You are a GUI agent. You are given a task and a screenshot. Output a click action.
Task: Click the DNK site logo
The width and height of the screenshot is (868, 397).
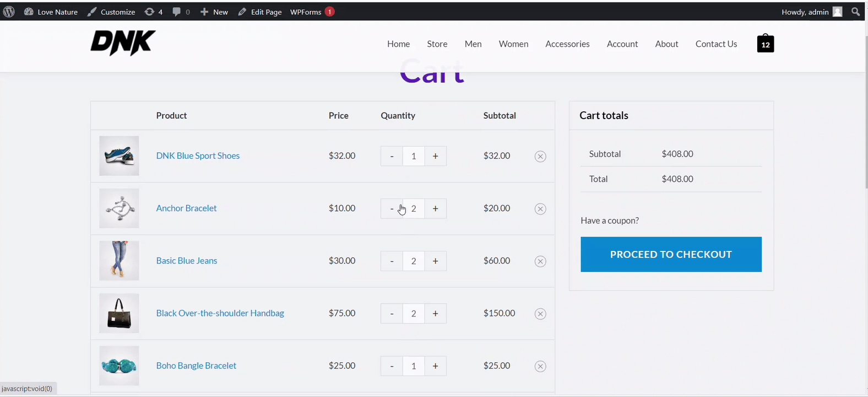click(x=123, y=43)
